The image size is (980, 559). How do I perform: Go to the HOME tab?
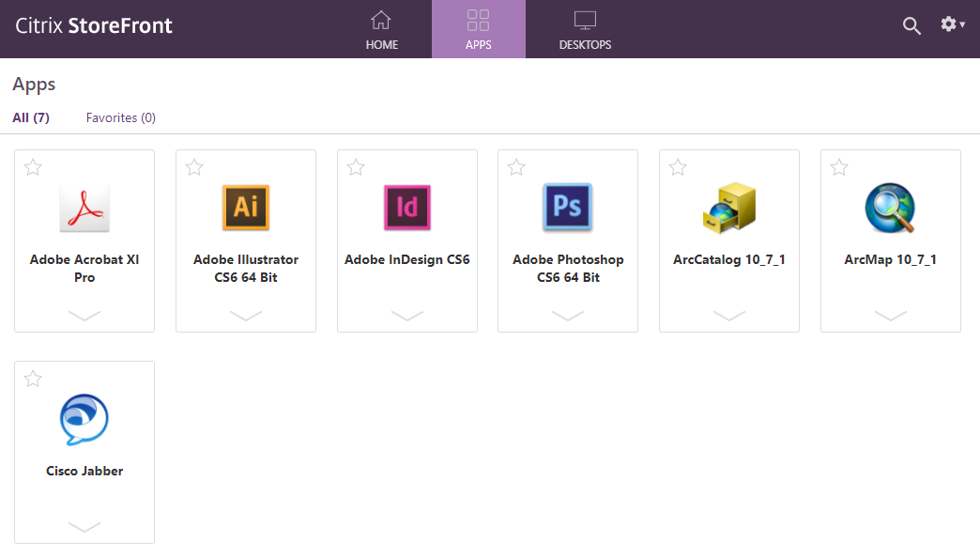point(381,29)
